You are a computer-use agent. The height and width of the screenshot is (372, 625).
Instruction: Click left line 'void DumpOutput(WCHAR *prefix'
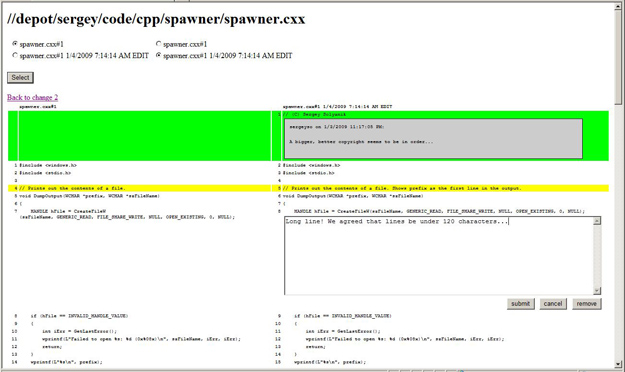point(89,196)
